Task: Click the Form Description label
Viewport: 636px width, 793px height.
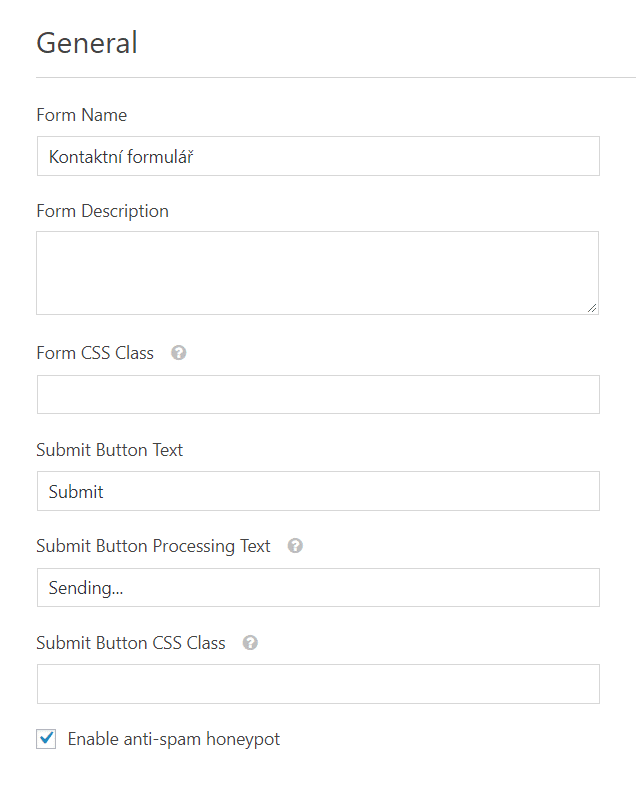Action: coord(102,211)
